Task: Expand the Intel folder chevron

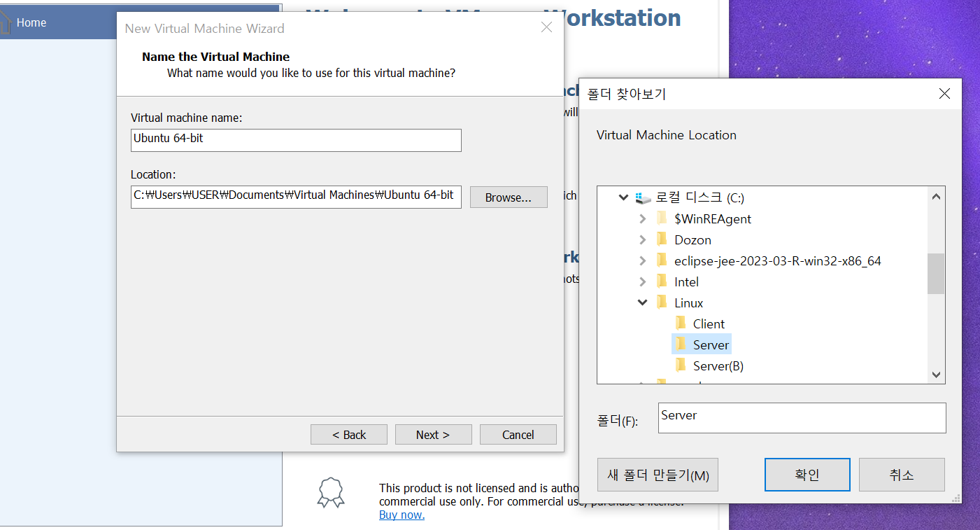Action: pos(642,281)
